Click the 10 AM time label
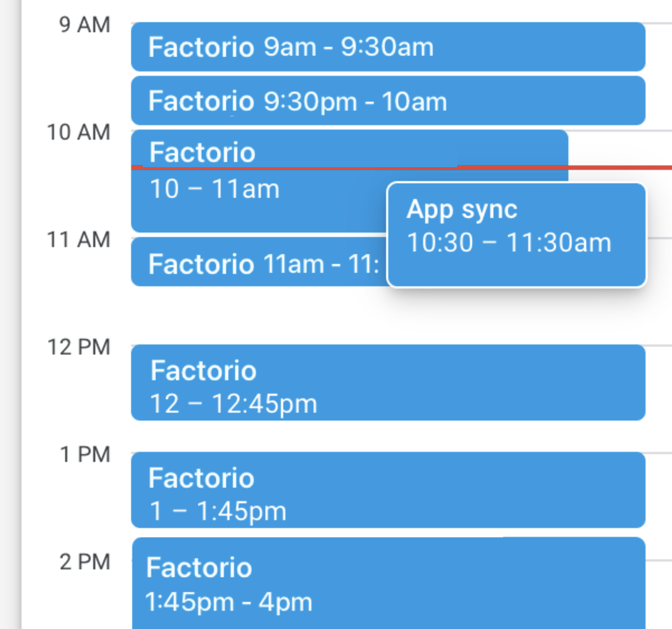Image resolution: width=672 pixels, height=629 pixels. click(x=79, y=132)
